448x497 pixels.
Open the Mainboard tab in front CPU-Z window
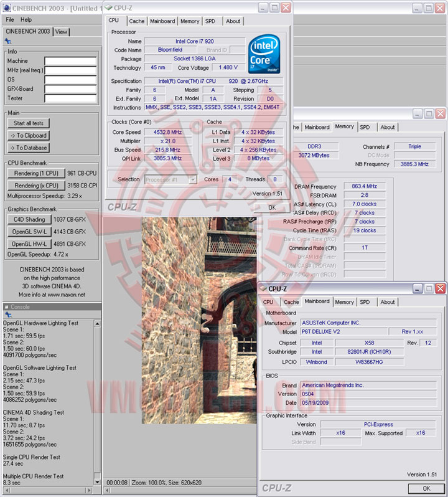pos(162,21)
